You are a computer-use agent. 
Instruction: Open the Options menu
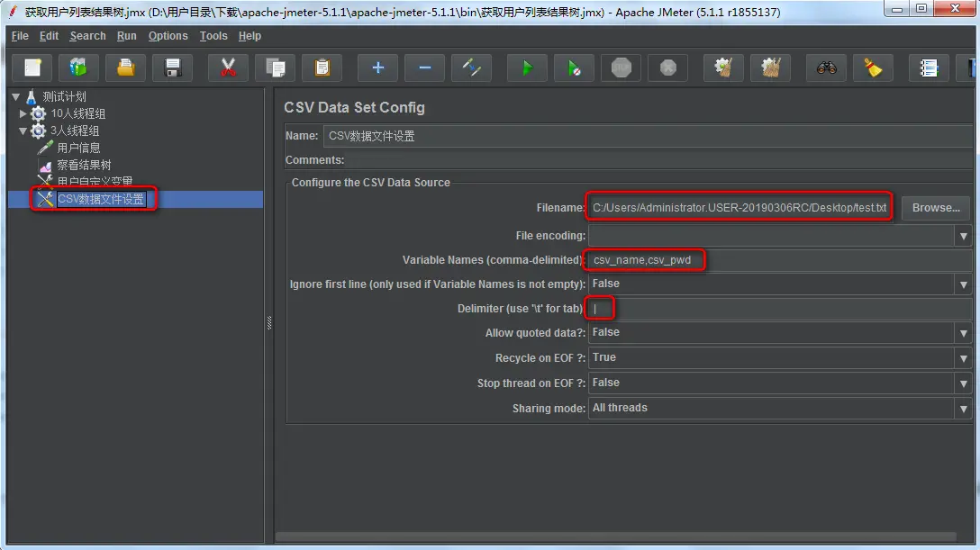pyautogui.click(x=168, y=36)
